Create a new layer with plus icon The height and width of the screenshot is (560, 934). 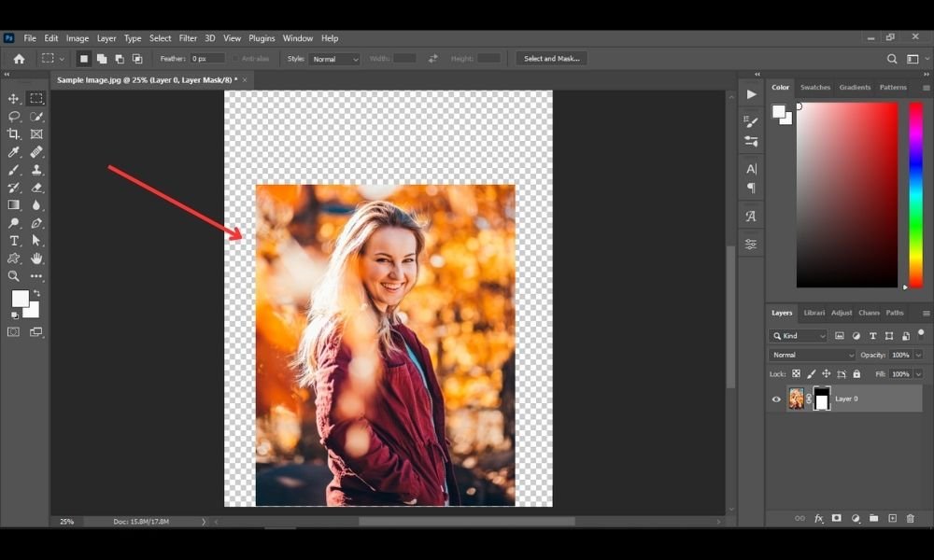pos(892,518)
